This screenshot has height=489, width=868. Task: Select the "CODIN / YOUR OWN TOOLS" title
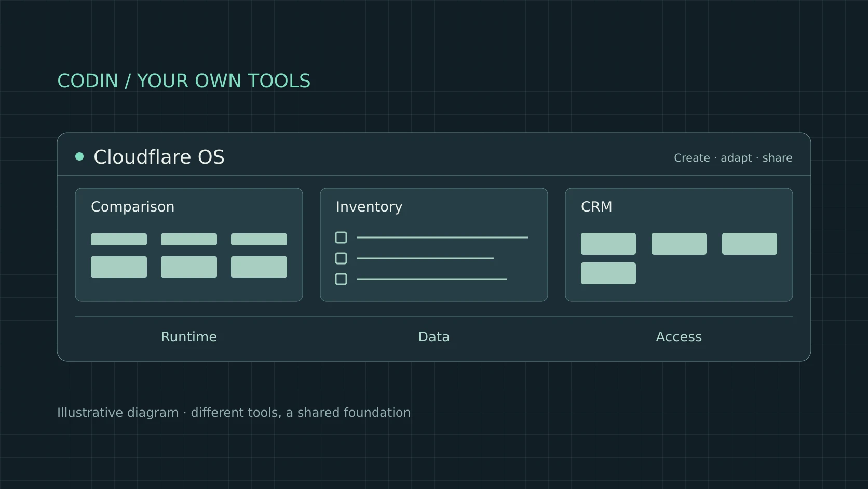pos(184,81)
